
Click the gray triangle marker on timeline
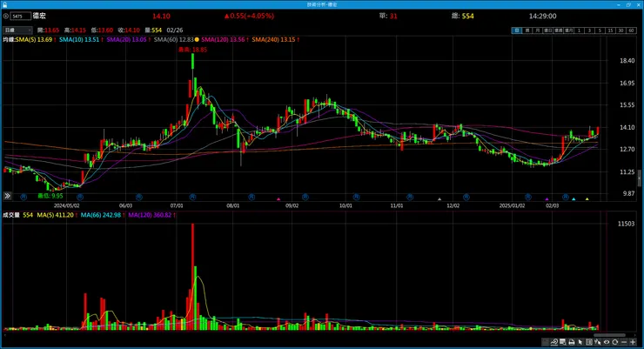tap(439, 199)
